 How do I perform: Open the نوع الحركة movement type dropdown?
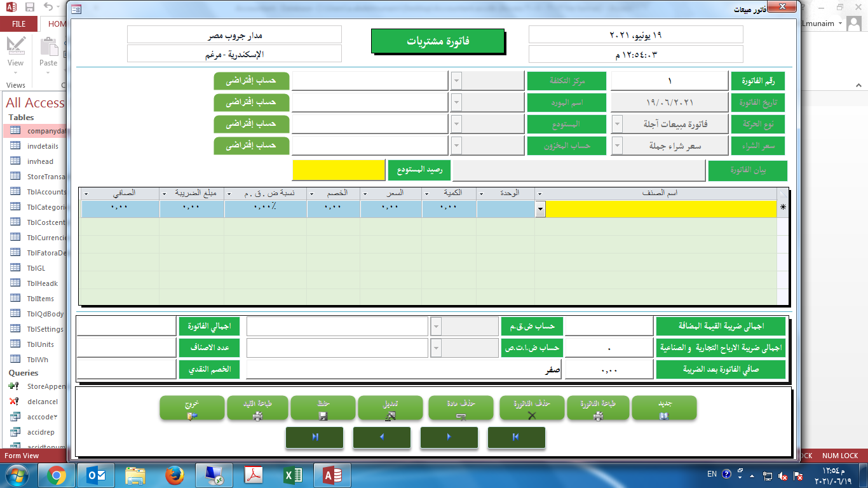(617, 124)
